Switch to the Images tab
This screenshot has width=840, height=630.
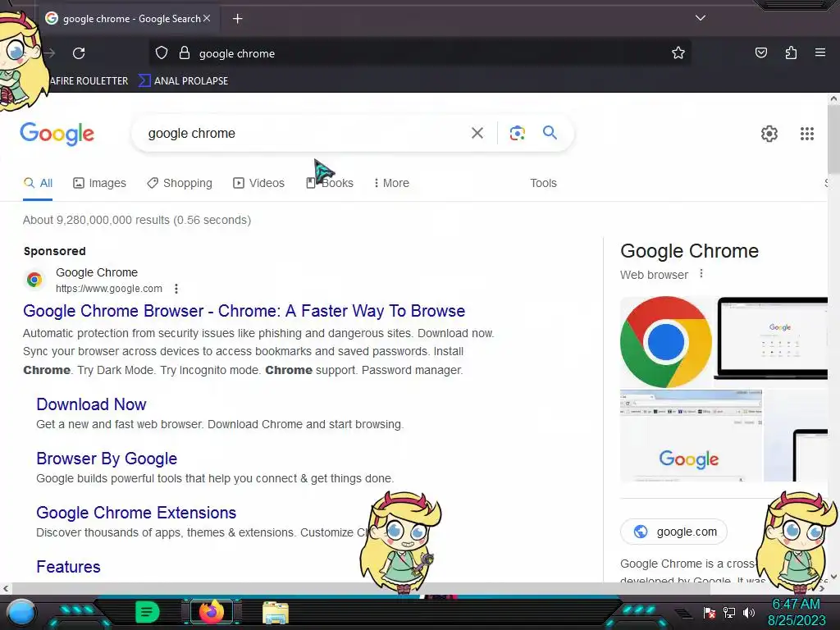point(99,183)
